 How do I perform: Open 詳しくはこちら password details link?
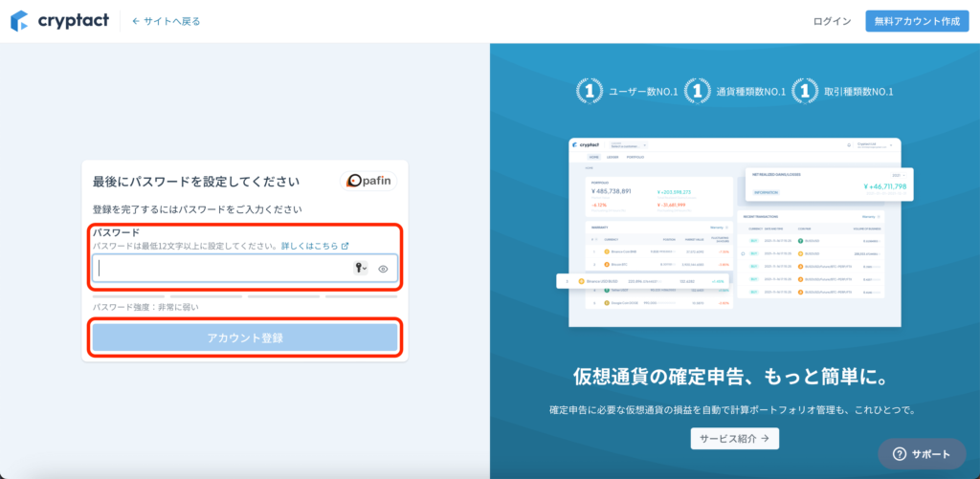click(x=314, y=246)
